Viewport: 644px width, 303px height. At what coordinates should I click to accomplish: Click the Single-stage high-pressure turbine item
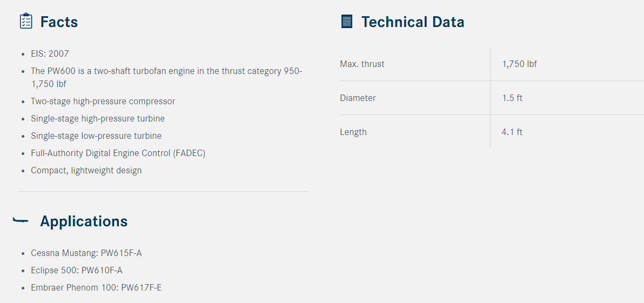[98, 119]
